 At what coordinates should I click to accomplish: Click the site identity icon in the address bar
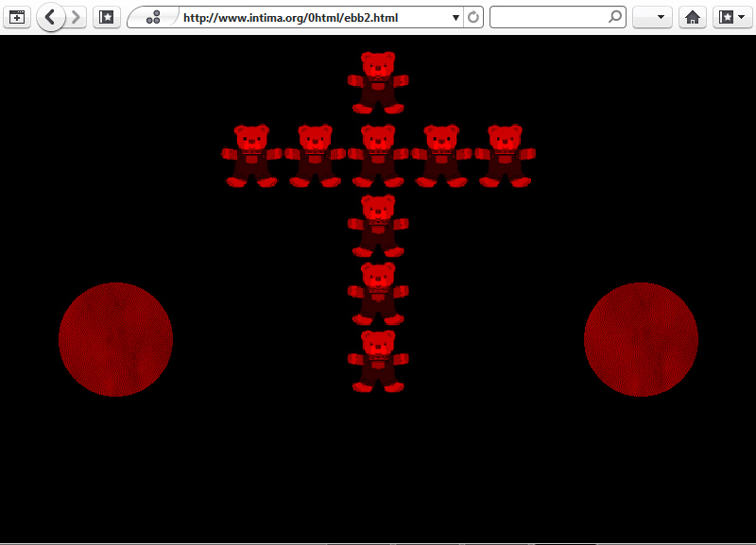point(153,17)
